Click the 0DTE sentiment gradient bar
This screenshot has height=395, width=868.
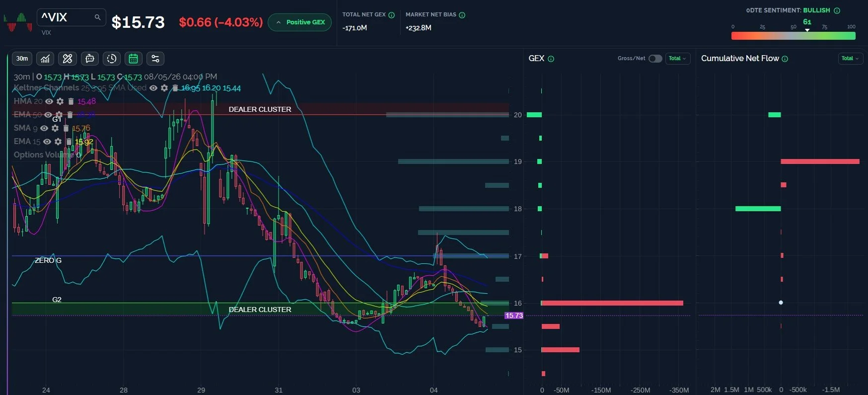[x=793, y=36]
